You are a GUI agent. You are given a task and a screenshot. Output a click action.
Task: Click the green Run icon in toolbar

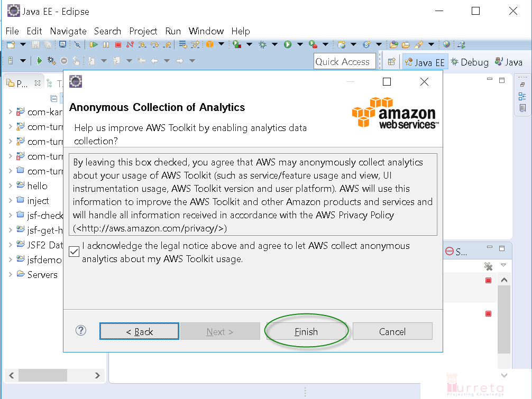click(288, 44)
